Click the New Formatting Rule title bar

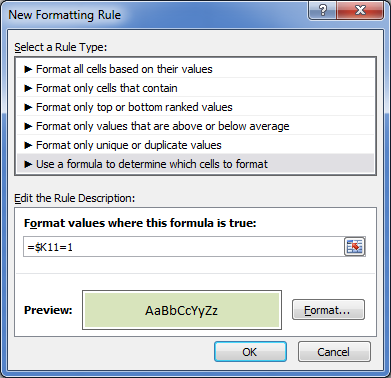pyautogui.click(x=157, y=15)
